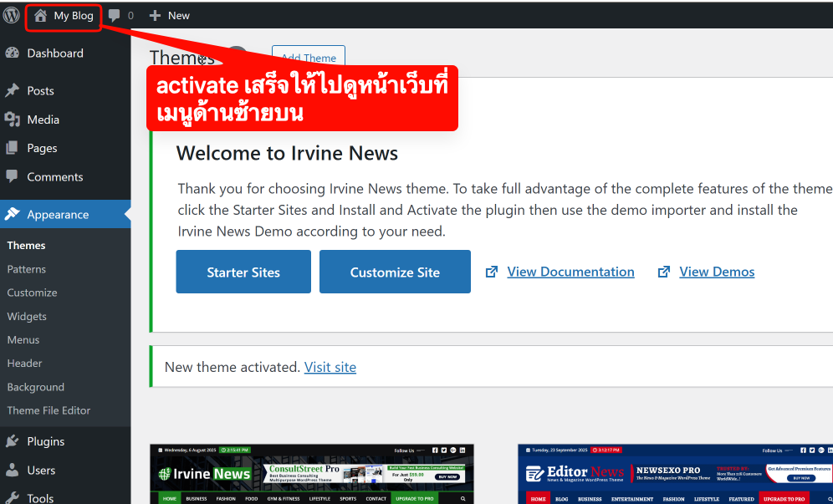833x504 pixels.
Task: Open Dashboard from the sidebar
Action: point(54,53)
